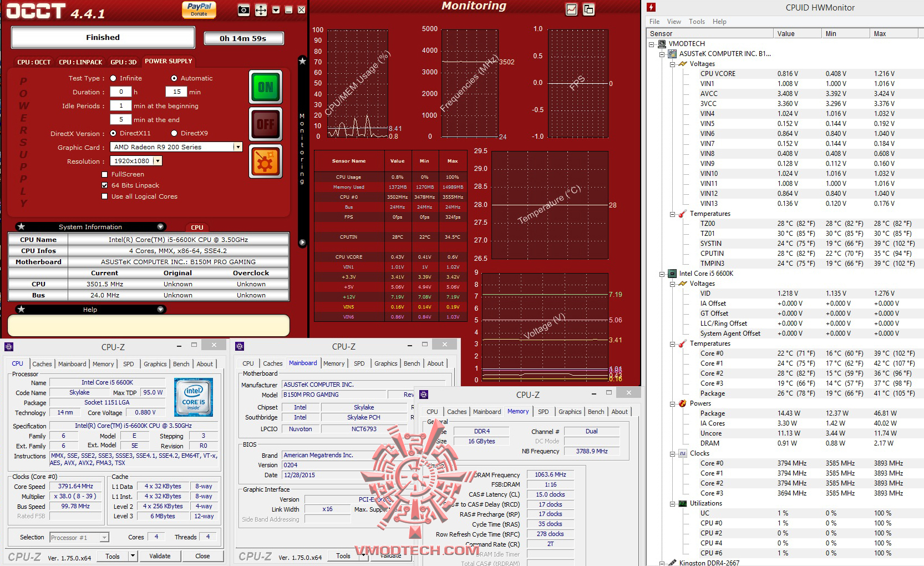
Task: Click the Sensor column header in HWMonitor
Action: (710, 34)
